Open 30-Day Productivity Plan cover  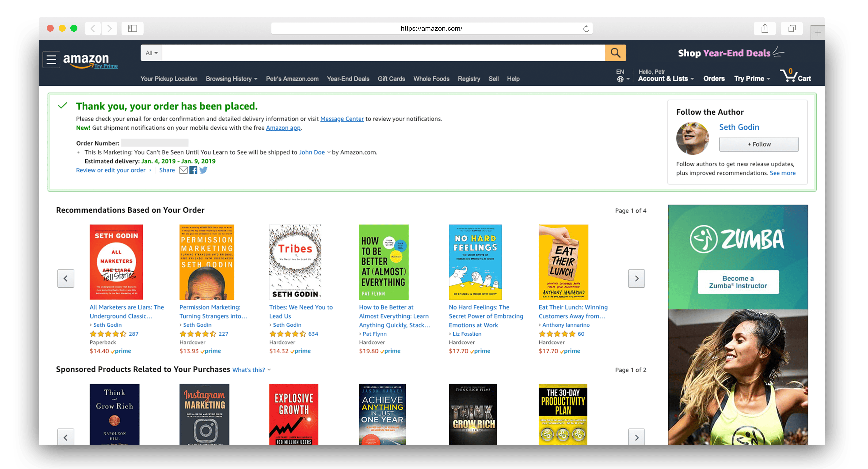[x=563, y=414]
